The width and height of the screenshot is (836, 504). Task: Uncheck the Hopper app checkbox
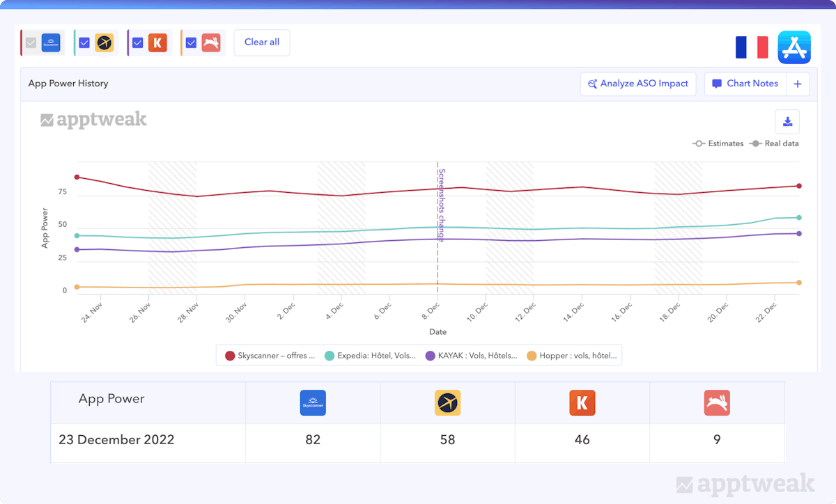click(191, 42)
